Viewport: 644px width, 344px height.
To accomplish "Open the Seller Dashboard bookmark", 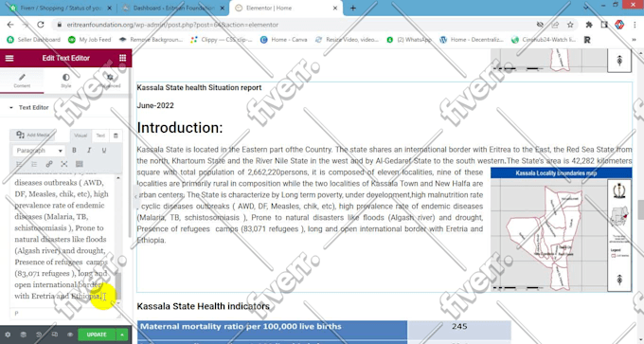I will click(x=34, y=40).
